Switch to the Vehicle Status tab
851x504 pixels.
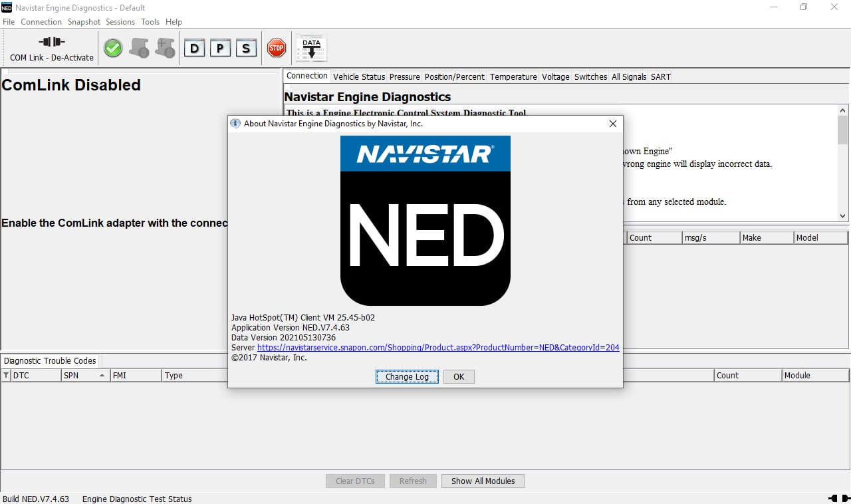pos(359,76)
